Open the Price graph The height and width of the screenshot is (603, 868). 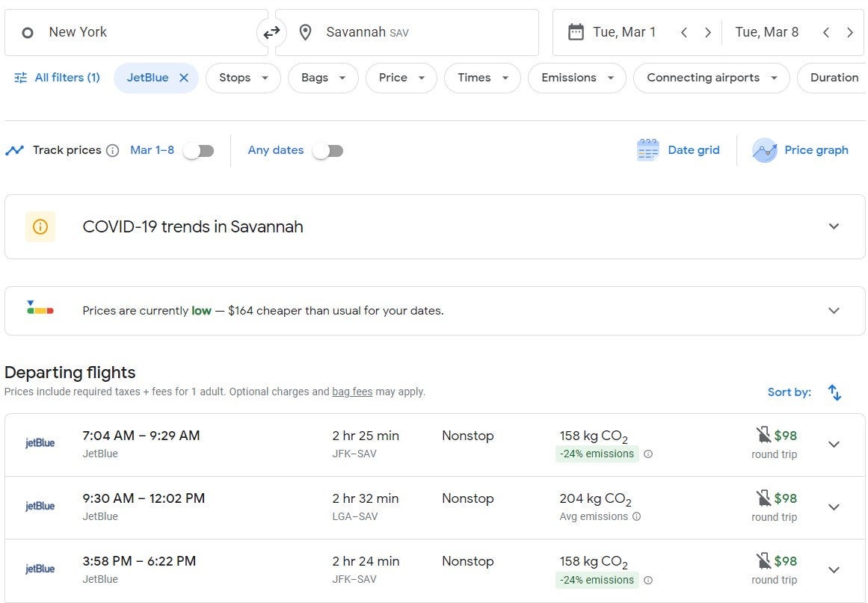(x=801, y=150)
